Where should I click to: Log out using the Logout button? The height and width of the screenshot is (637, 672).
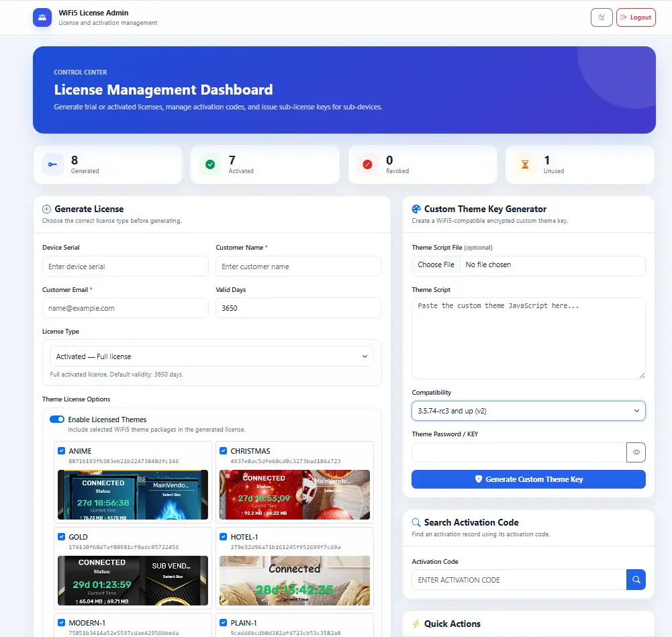click(636, 17)
